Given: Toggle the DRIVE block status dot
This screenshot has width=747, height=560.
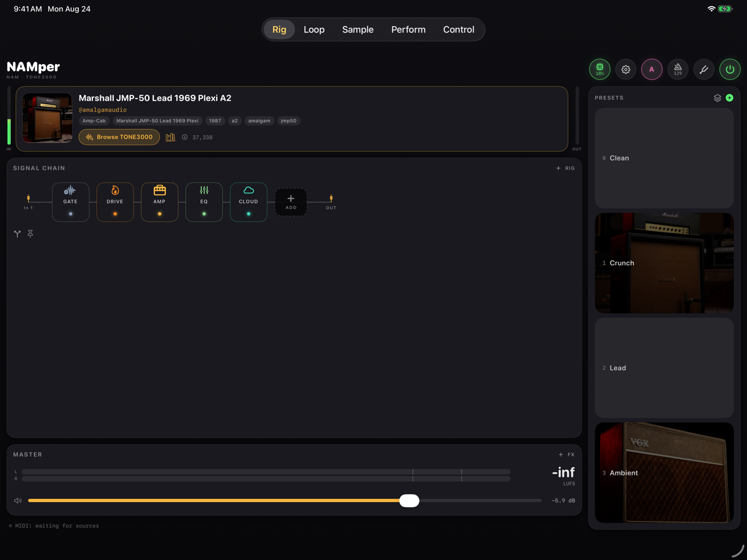Looking at the screenshot, I should [x=115, y=214].
